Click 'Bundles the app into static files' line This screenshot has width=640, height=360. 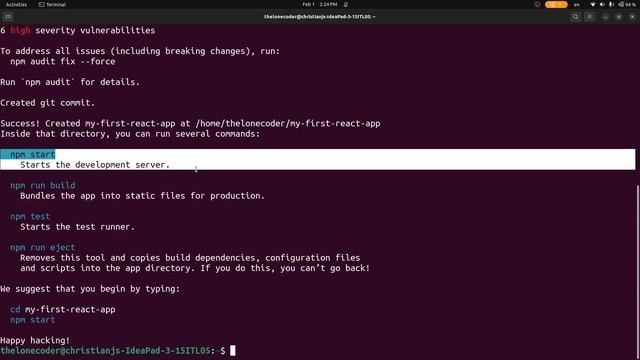click(x=142, y=196)
